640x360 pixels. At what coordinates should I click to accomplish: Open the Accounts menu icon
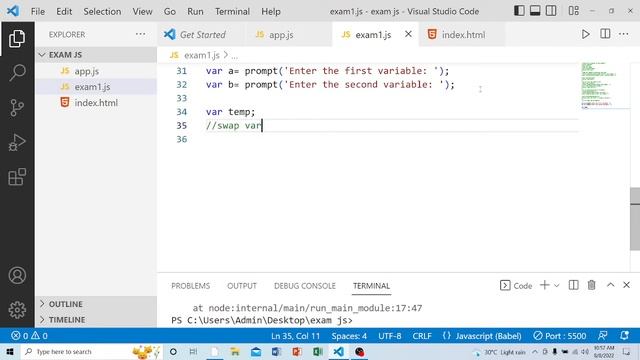click(17, 276)
